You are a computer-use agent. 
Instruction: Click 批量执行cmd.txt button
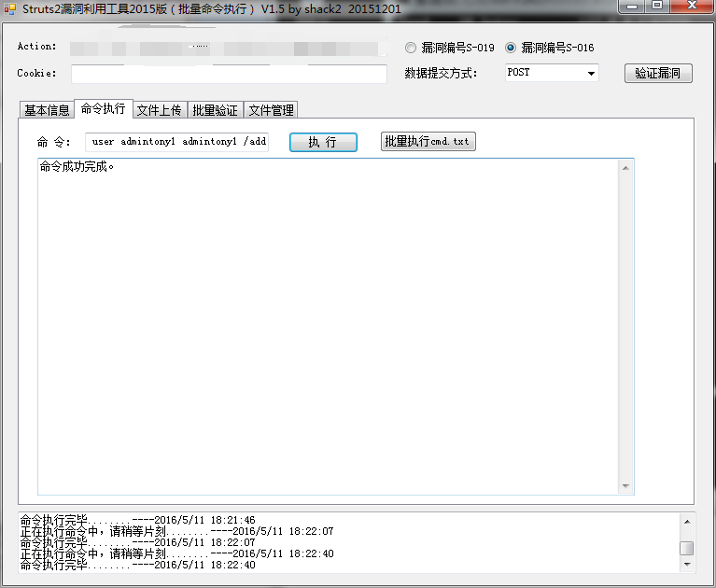(428, 142)
